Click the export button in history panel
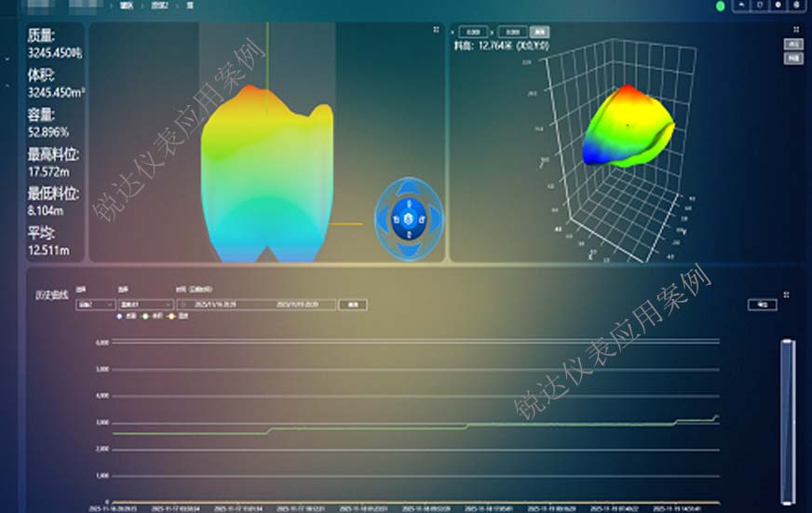 (763, 304)
